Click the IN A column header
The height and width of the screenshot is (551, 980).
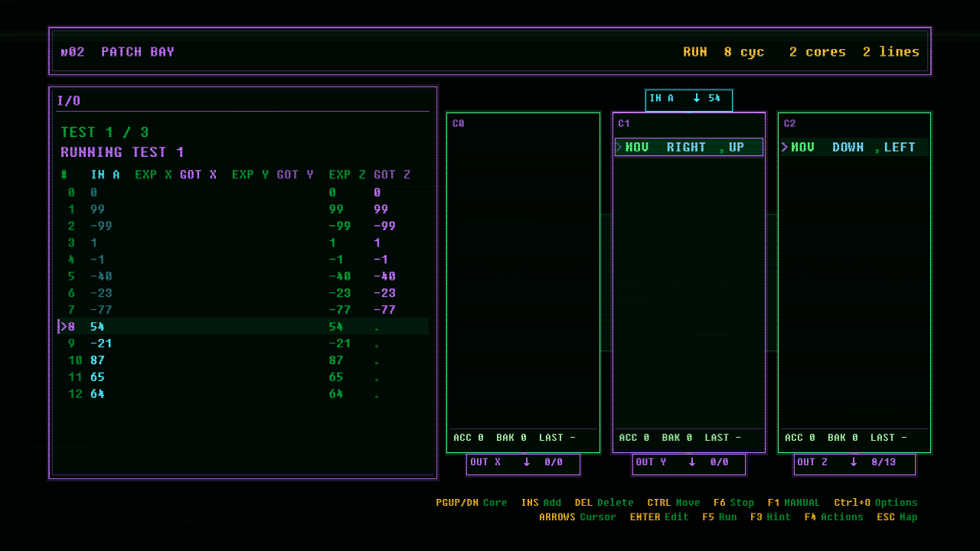(105, 174)
